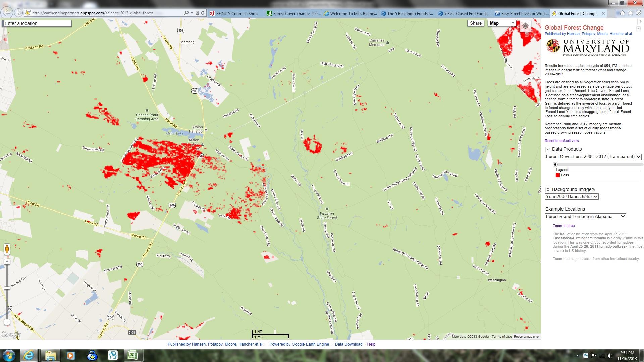Toggle Background Imagery checkbox

point(548,190)
